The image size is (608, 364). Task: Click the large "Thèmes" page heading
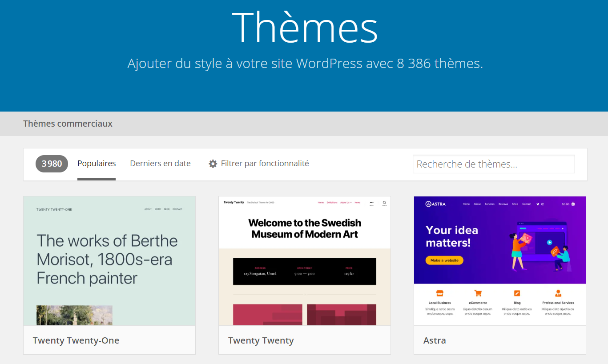click(x=305, y=27)
